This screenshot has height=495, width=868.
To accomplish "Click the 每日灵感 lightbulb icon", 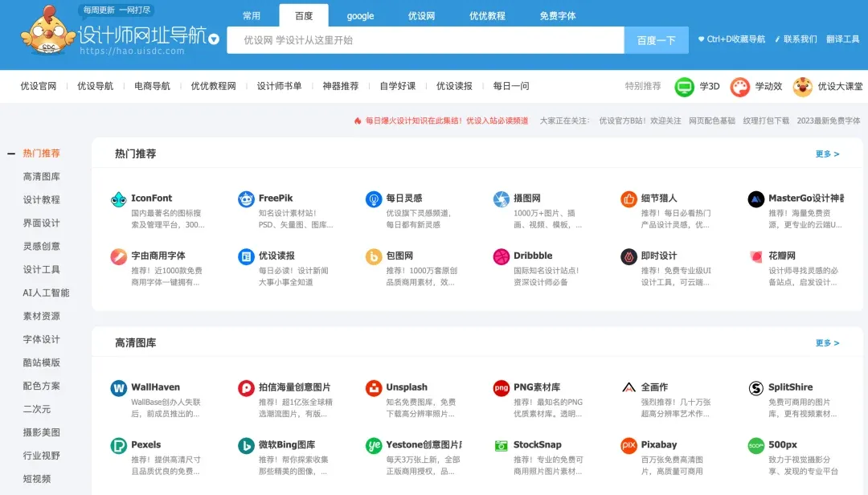I will point(374,198).
